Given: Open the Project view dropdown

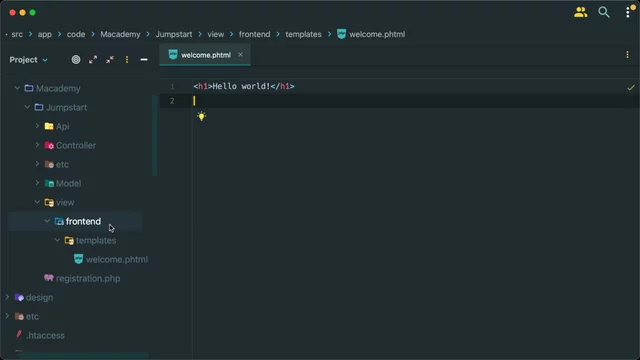Looking at the screenshot, I should (x=28, y=60).
